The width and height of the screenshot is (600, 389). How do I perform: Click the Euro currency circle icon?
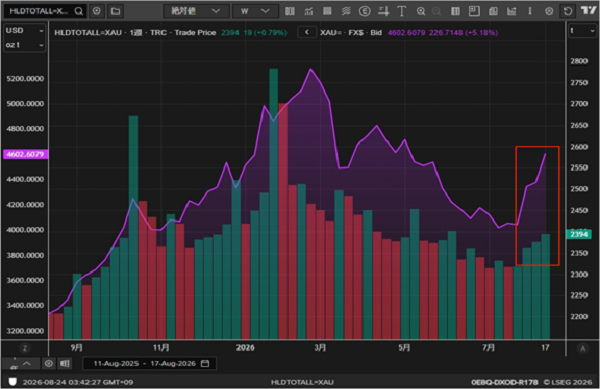[x=365, y=11]
